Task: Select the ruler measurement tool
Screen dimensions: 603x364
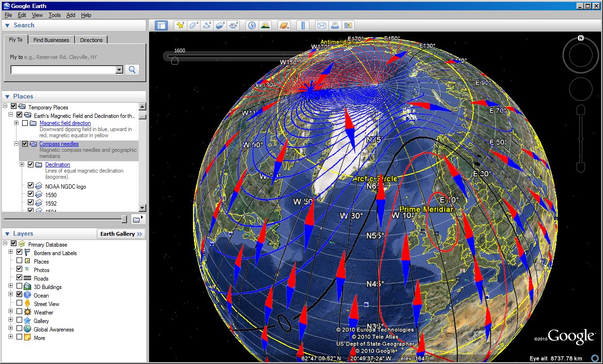Action: coord(303,25)
